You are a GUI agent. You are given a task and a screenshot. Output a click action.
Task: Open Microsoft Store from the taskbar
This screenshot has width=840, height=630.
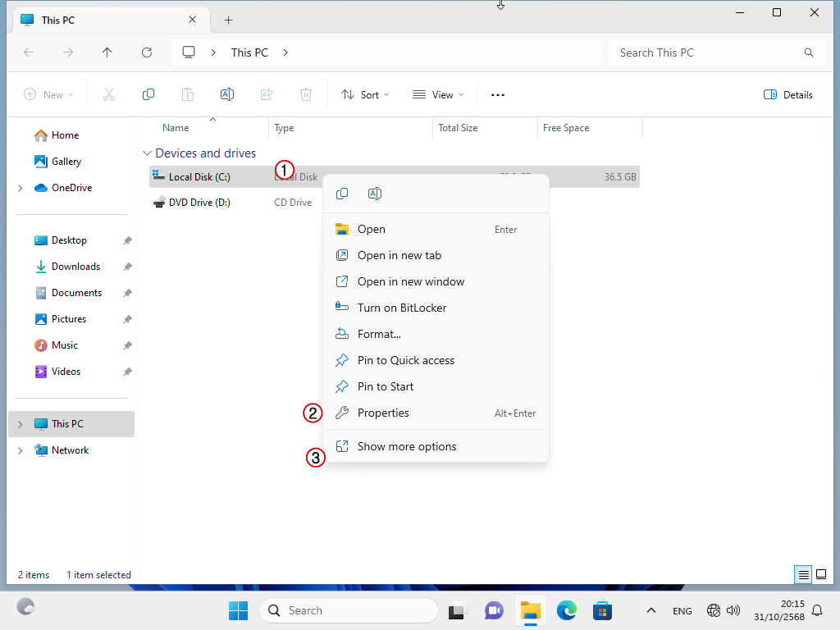click(x=603, y=610)
